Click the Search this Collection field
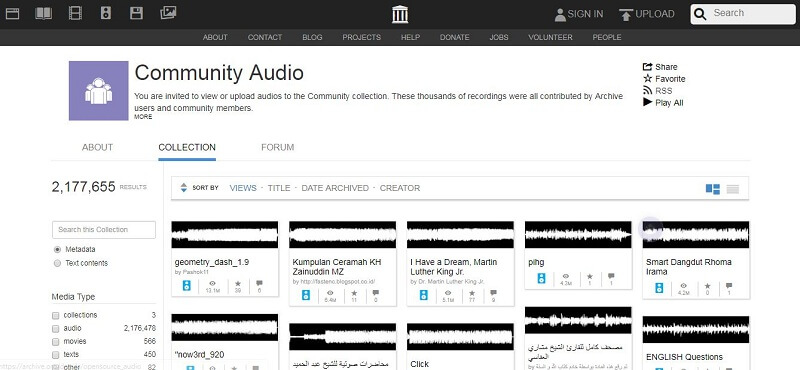Screen dimensions: 800x370 (x=104, y=230)
